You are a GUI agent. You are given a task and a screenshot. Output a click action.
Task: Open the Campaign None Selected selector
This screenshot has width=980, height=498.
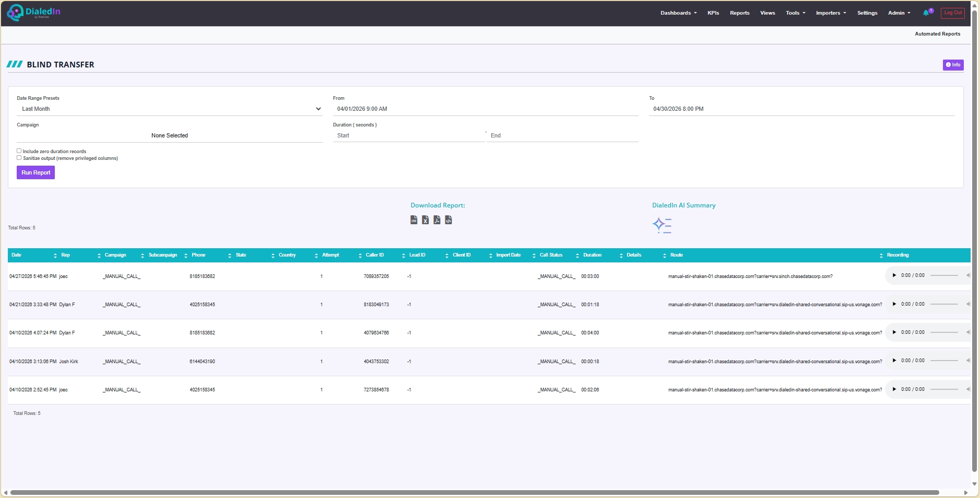[170, 135]
